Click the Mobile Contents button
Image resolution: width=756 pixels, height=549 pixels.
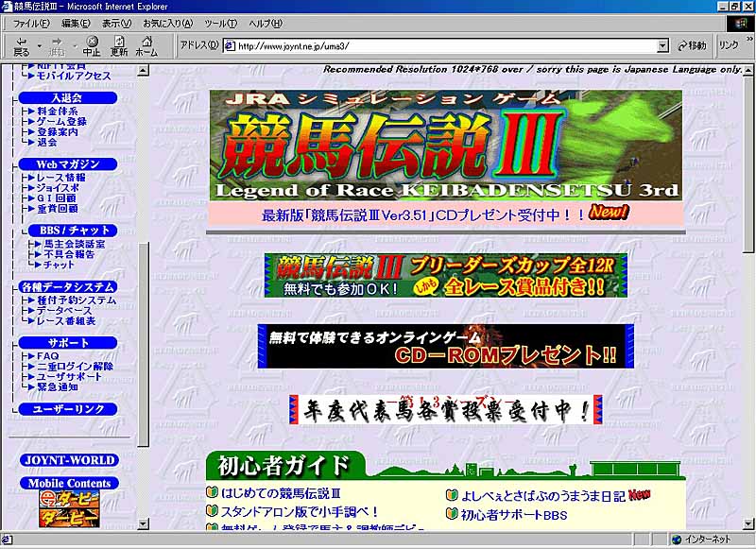(69, 483)
